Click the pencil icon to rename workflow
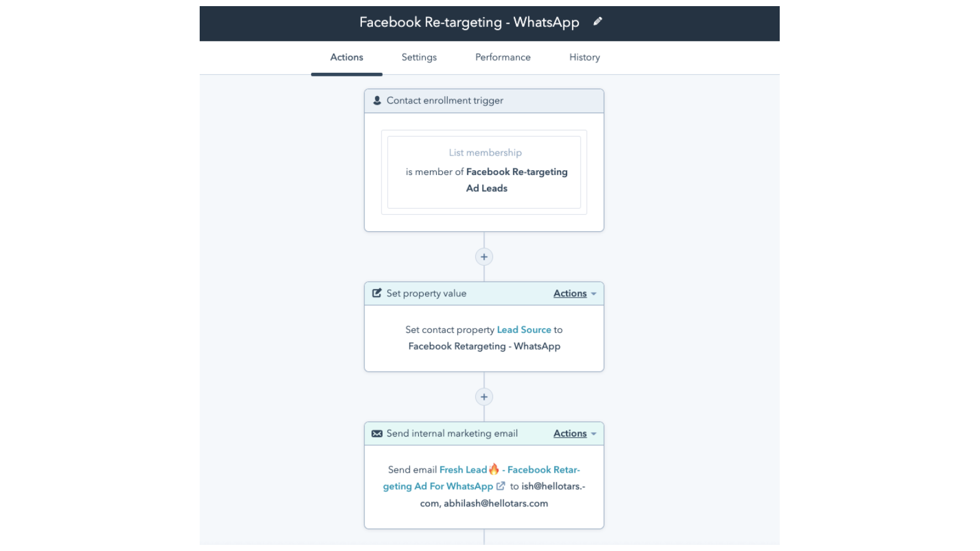980x551 pixels. pyautogui.click(x=598, y=21)
